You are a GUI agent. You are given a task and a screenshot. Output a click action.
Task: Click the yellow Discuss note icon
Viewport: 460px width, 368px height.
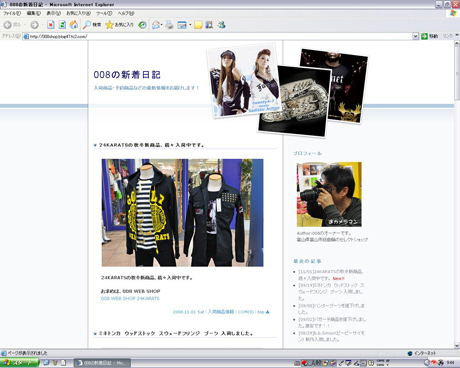(x=198, y=25)
